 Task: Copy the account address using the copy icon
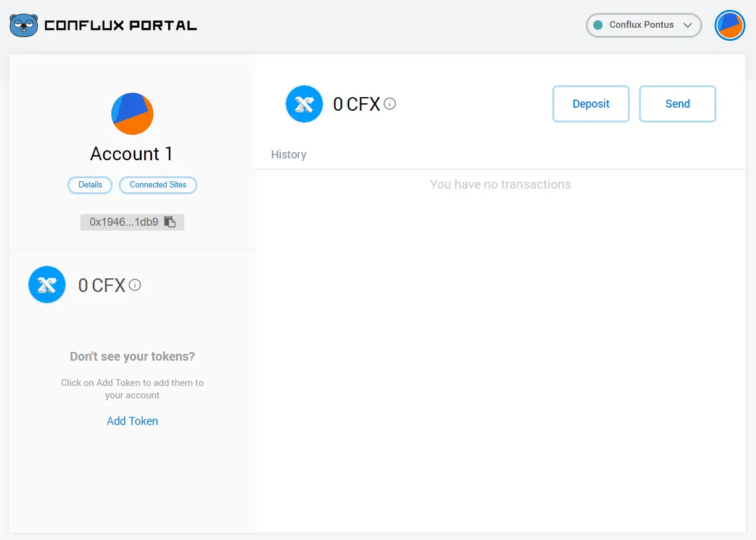click(171, 221)
